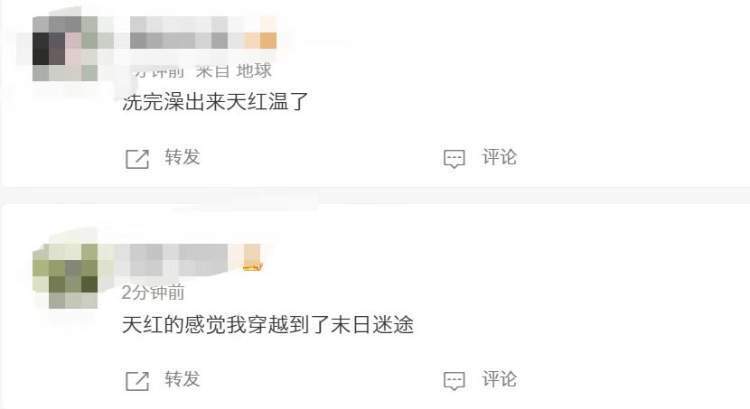Screen dimensions: 750x409
Task: Open comment bubble icon under 末日迷途 post
Action: coord(454,381)
